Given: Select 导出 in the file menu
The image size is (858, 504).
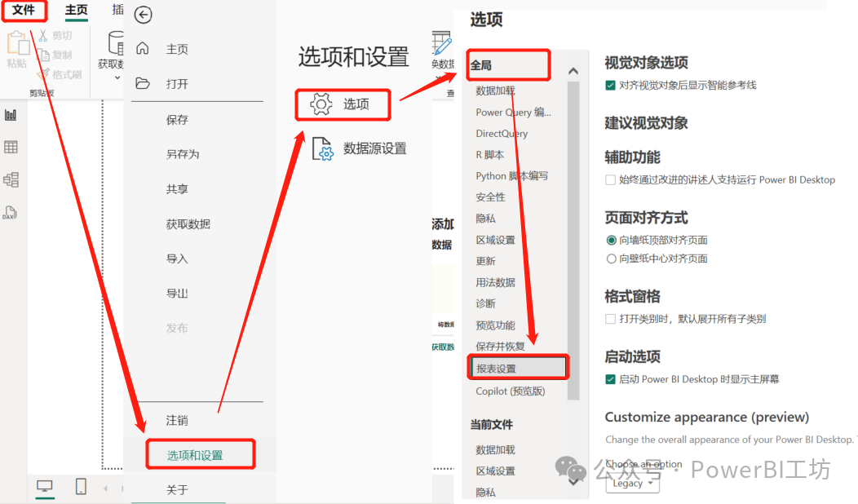Looking at the screenshot, I should pos(177,294).
